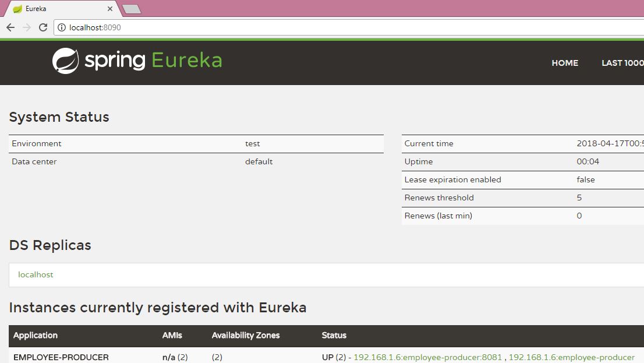This screenshot has width=644, height=363.
Task: Click the browser forward arrow
Action: pyautogui.click(x=27, y=27)
